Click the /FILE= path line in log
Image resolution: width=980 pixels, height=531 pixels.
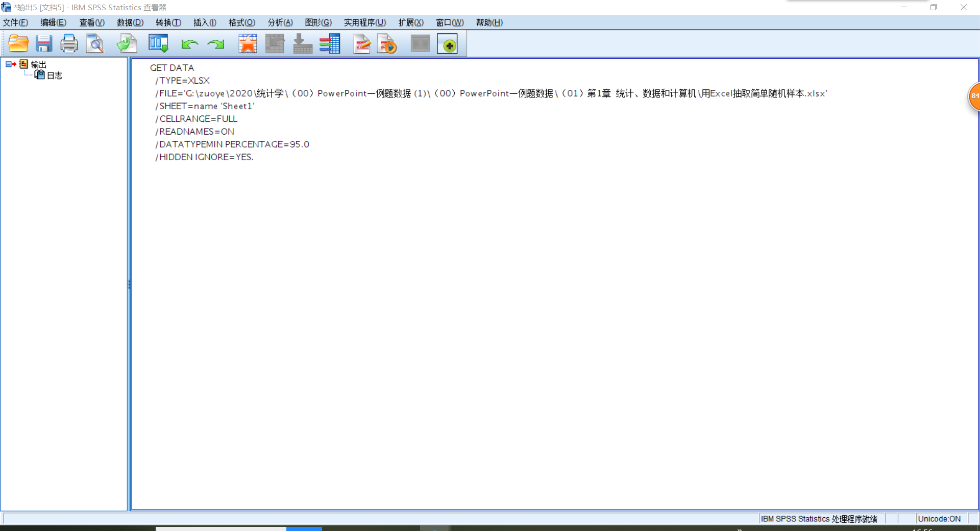(491, 93)
